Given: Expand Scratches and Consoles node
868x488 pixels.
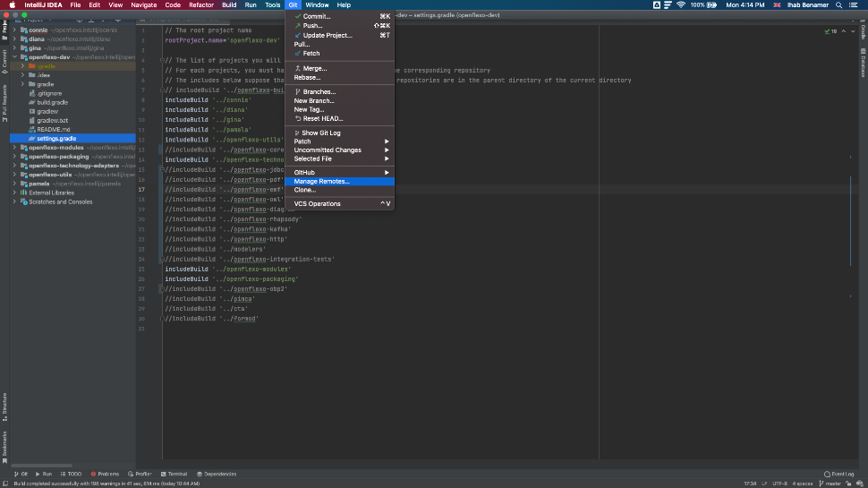Looking at the screenshot, I should click(14, 201).
